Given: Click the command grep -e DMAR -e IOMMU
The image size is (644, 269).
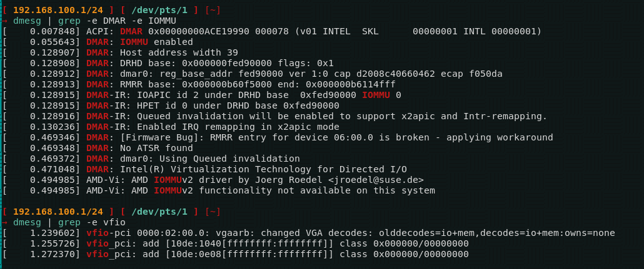Looking at the screenshot, I should click(117, 21).
